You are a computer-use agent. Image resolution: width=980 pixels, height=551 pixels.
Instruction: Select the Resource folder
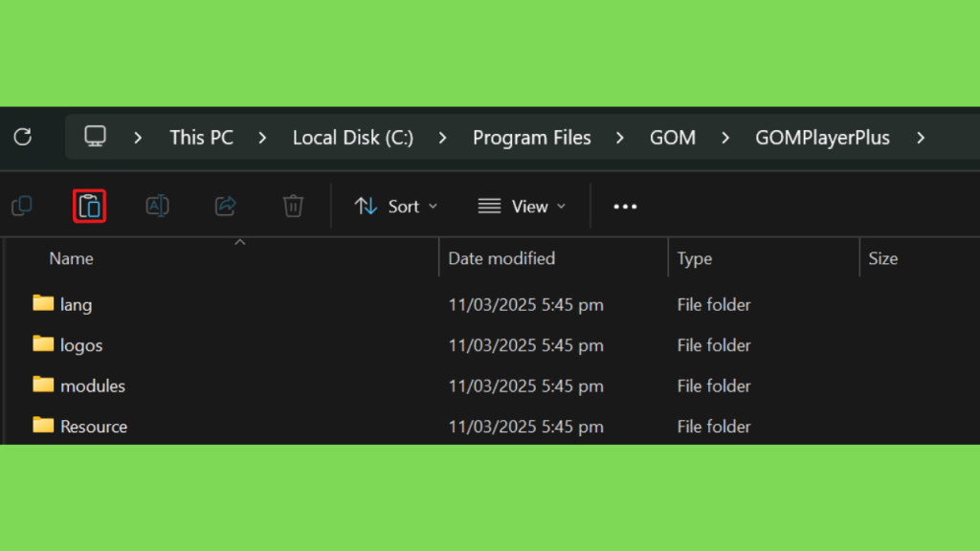point(93,427)
